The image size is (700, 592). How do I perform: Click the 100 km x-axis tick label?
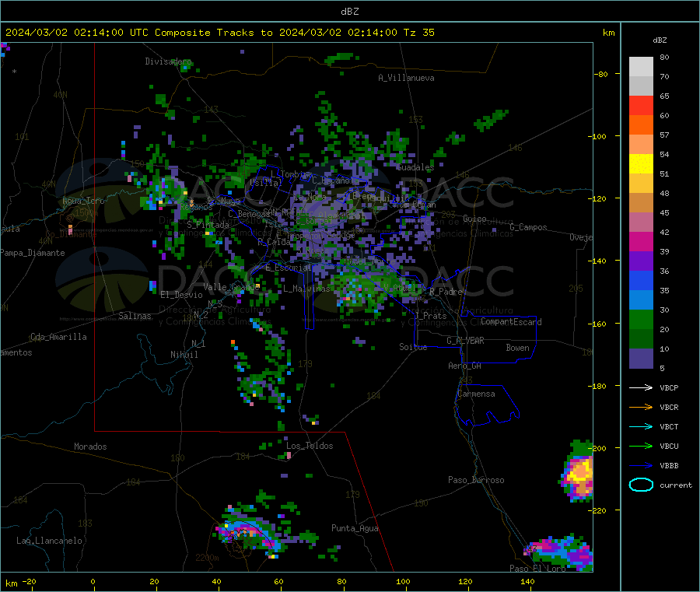pos(403,581)
